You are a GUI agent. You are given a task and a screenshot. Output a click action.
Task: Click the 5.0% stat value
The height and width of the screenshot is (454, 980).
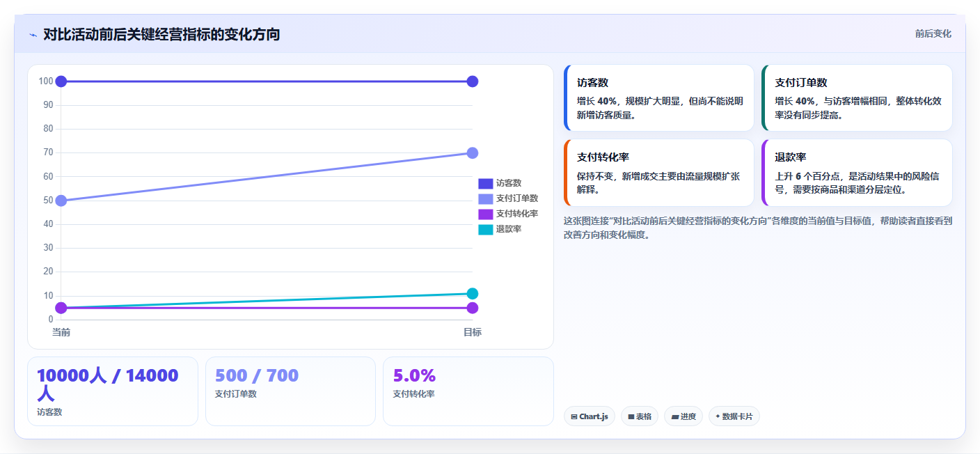point(414,376)
